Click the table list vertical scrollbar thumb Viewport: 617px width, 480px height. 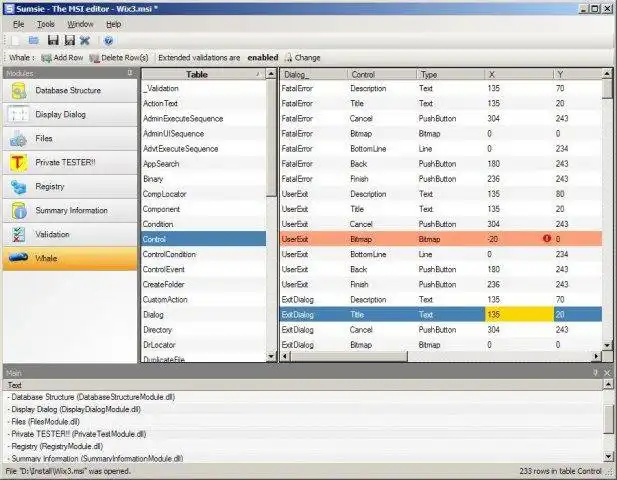point(271,138)
